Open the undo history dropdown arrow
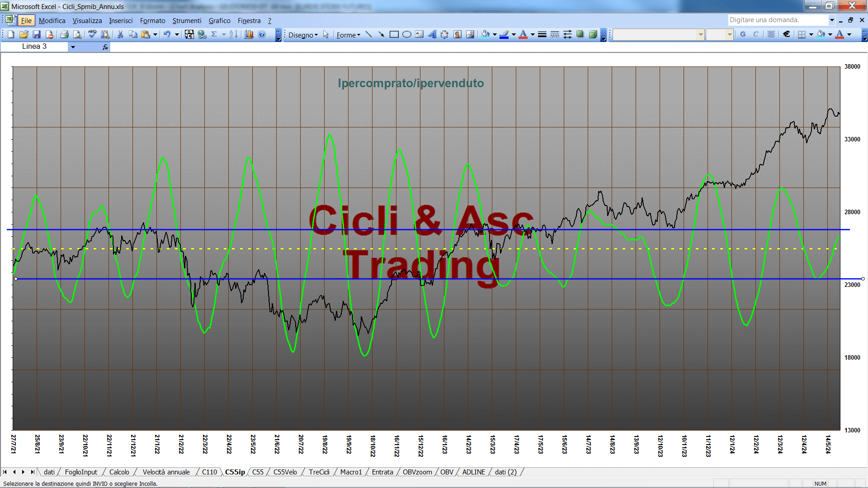 (177, 34)
